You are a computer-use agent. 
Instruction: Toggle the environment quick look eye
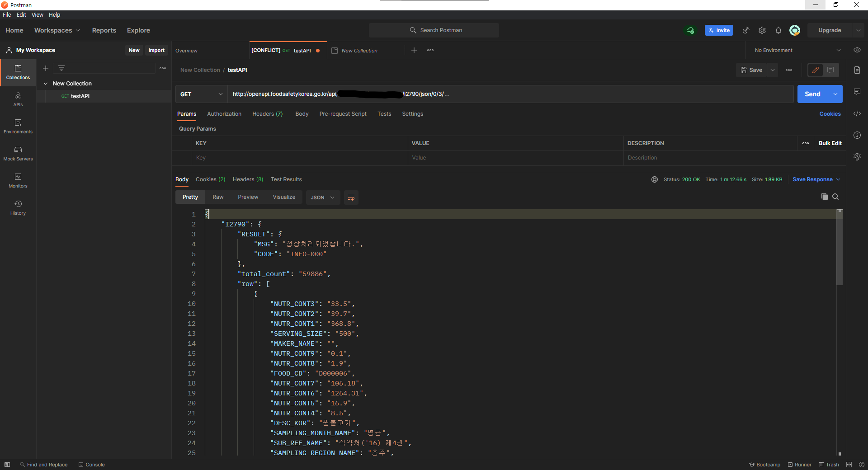tap(857, 50)
